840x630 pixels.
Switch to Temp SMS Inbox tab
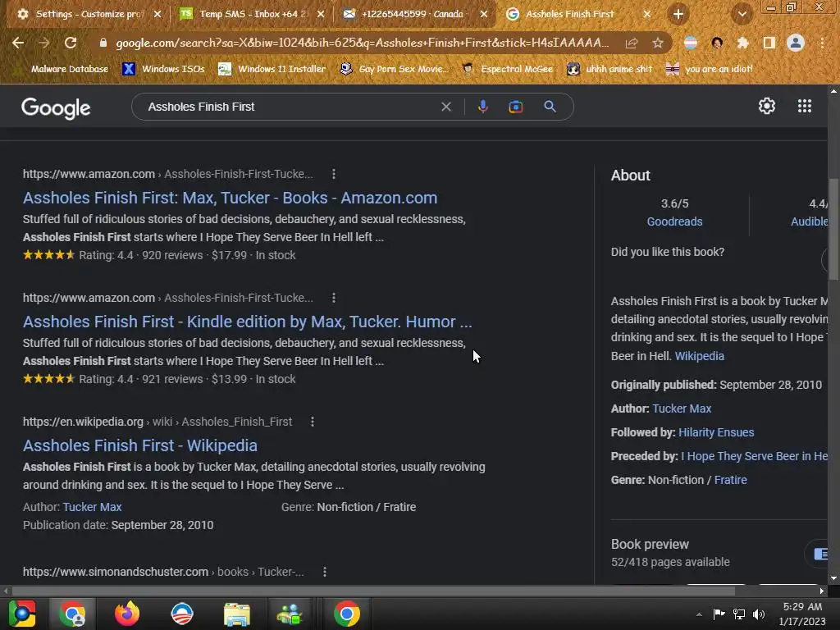click(253, 14)
